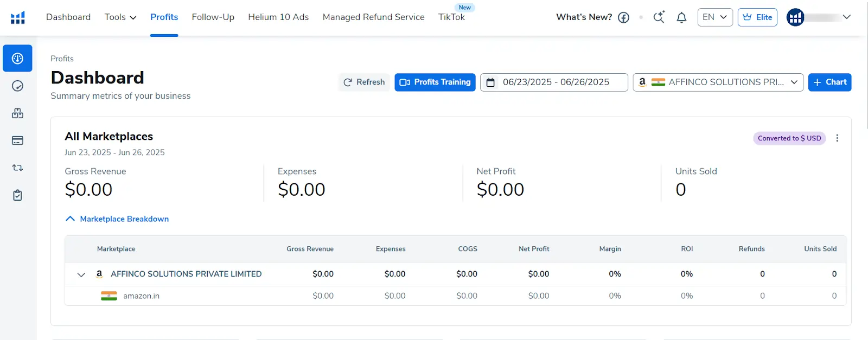Open the refresh arrows sidebar icon
868x340 pixels.
[17, 168]
